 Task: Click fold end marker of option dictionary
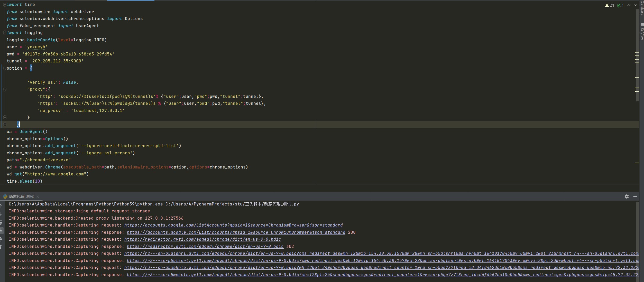coord(5,125)
